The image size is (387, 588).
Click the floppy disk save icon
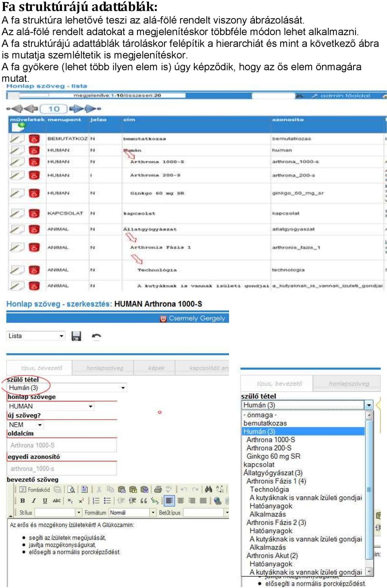[76, 336]
